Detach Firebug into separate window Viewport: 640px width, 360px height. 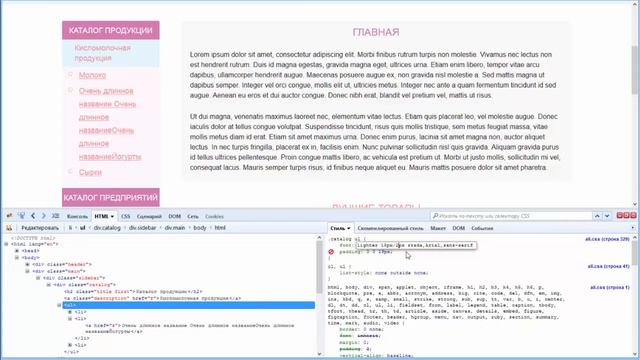(626, 215)
